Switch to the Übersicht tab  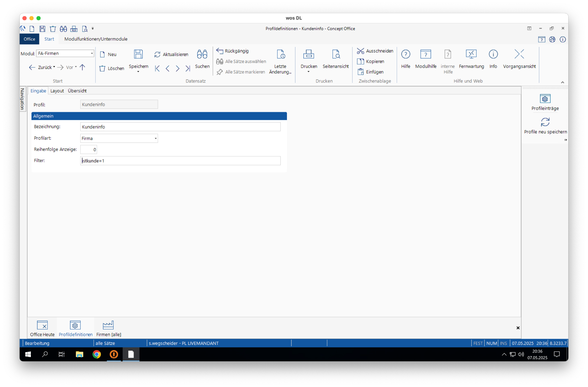point(77,91)
